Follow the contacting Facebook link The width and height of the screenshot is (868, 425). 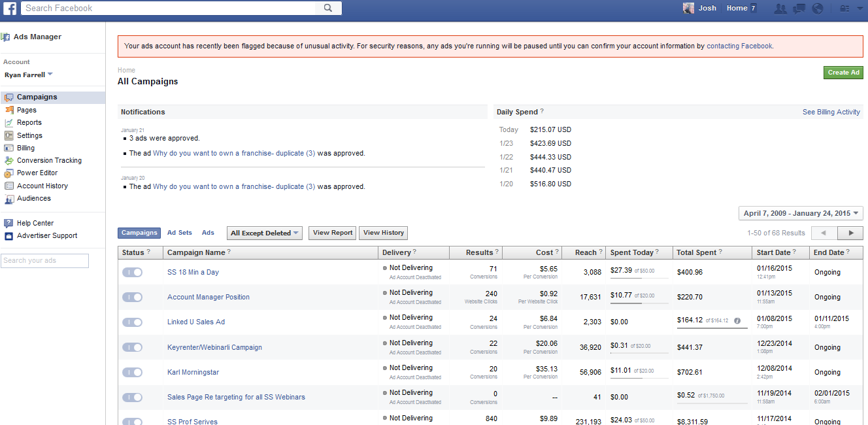[739, 46]
